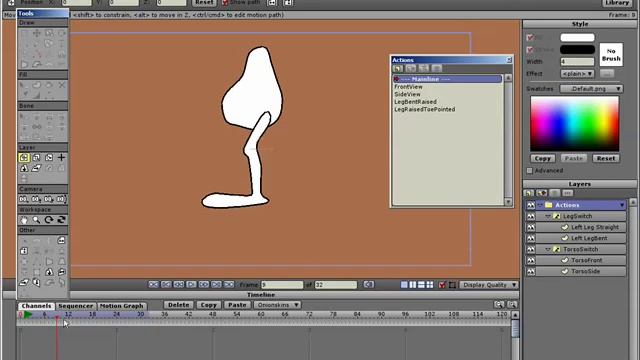Hide the Actions layer

pos(531,205)
